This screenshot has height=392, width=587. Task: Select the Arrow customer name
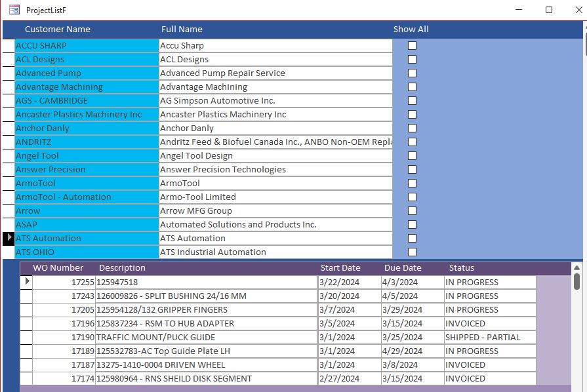[87, 211]
